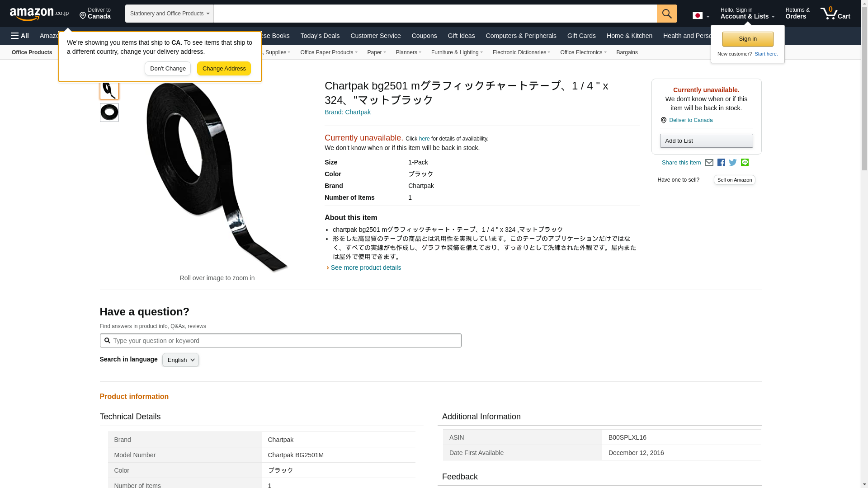
Task: Share item via LINE icon
Action: (745, 163)
